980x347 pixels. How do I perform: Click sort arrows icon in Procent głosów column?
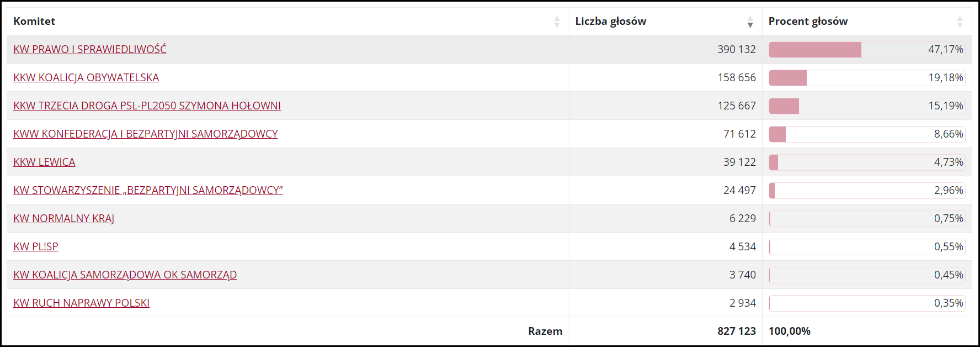click(960, 22)
